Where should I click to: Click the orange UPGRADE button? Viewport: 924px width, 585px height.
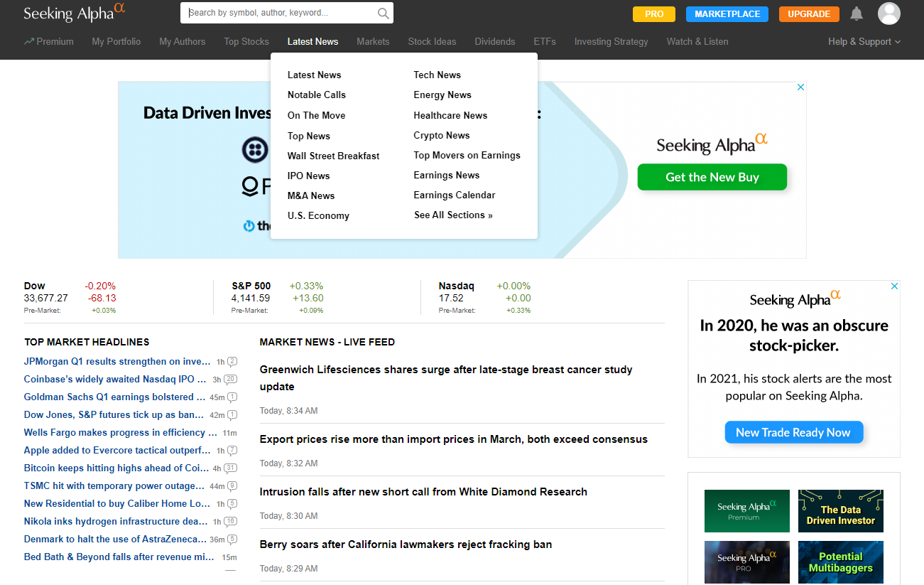coord(809,14)
